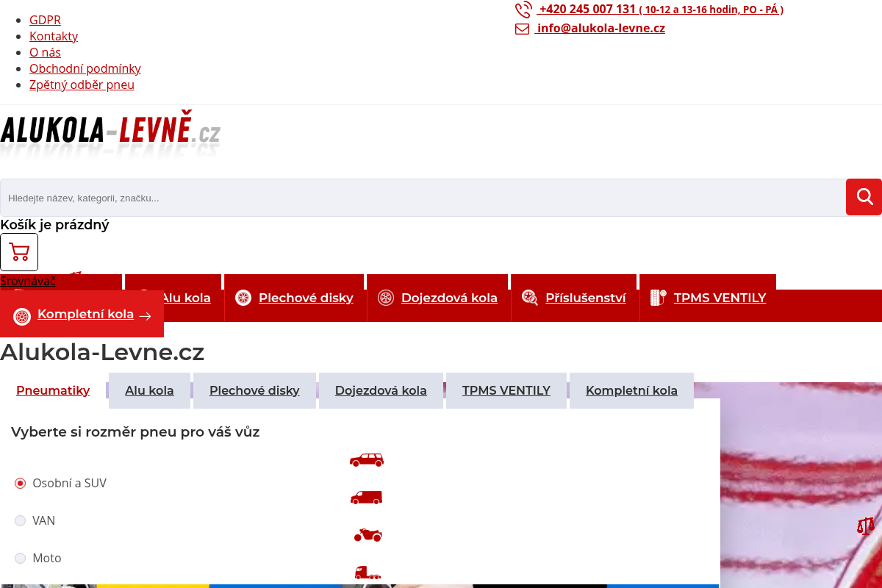Open the Obchodní podmínky link
The image size is (882, 588).
pyautogui.click(x=85, y=68)
